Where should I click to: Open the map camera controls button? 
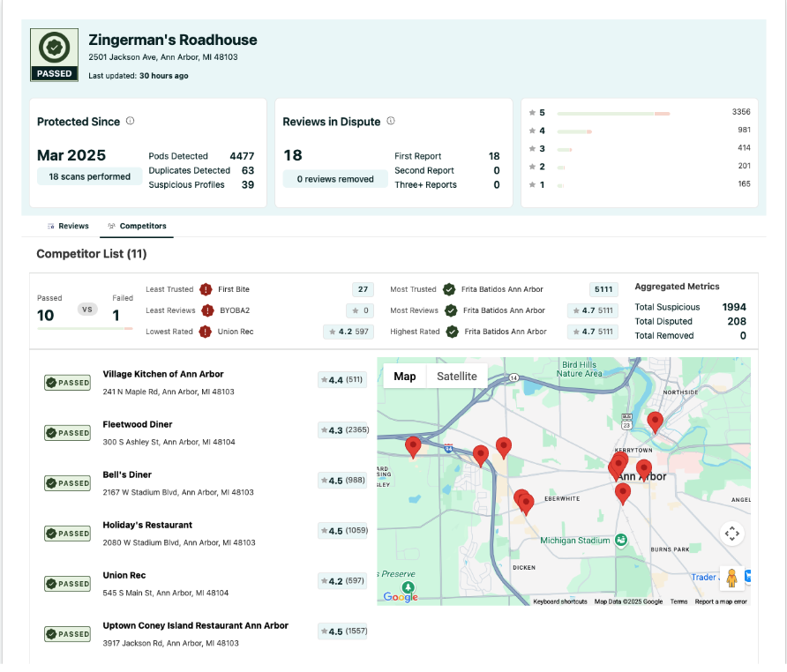click(731, 533)
